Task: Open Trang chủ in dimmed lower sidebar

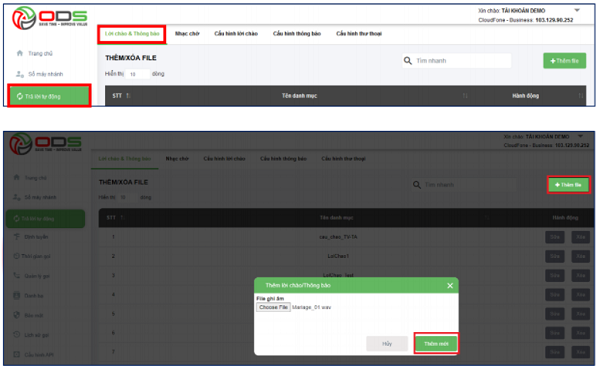Action: tap(30, 178)
